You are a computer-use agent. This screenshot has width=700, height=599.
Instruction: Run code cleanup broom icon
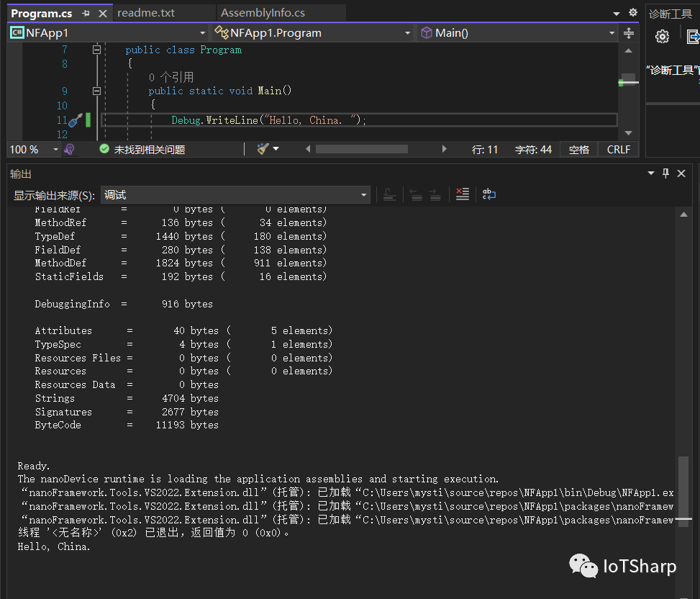(x=263, y=149)
